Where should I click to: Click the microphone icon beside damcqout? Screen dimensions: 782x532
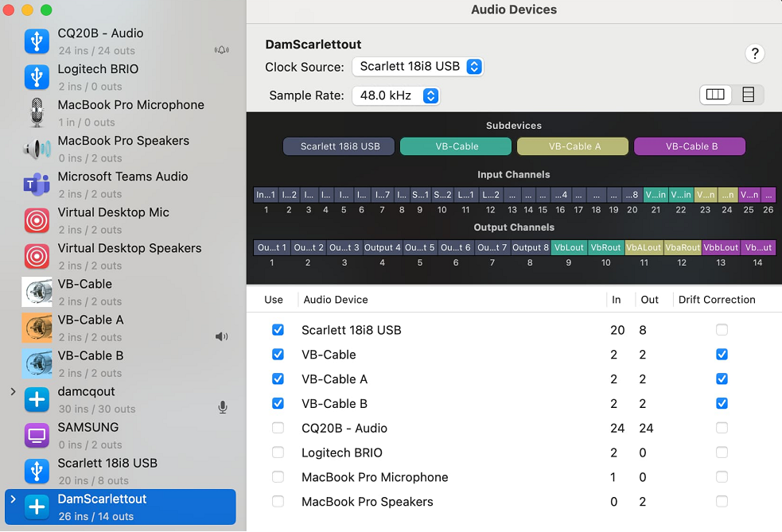[223, 407]
